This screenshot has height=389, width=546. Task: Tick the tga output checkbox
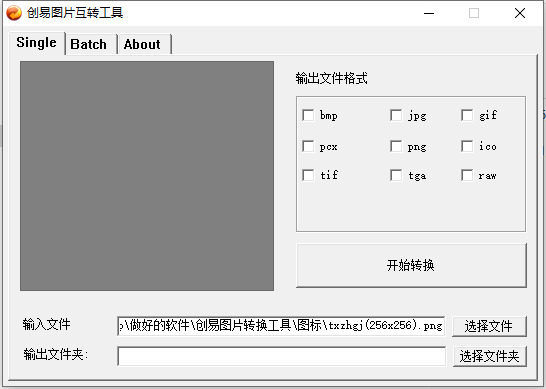pos(396,175)
